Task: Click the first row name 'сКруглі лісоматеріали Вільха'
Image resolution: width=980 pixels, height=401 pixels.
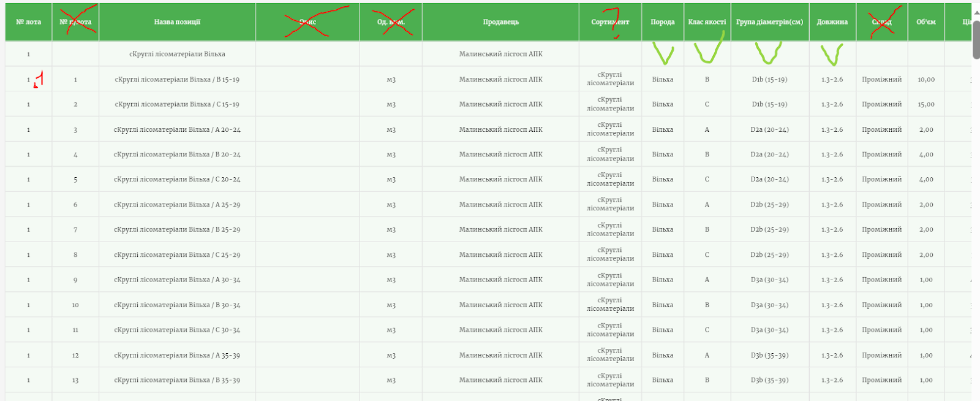Action: click(177, 54)
